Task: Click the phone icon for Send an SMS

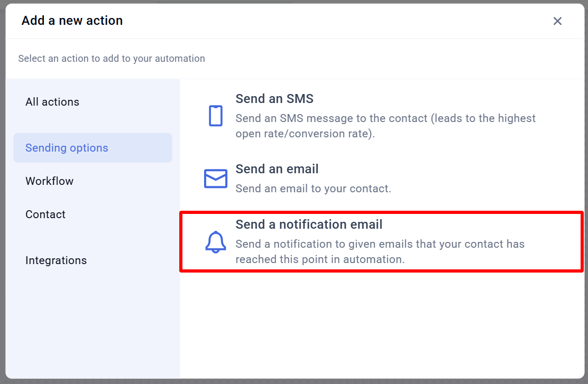Action: pyautogui.click(x=216, y=116)
